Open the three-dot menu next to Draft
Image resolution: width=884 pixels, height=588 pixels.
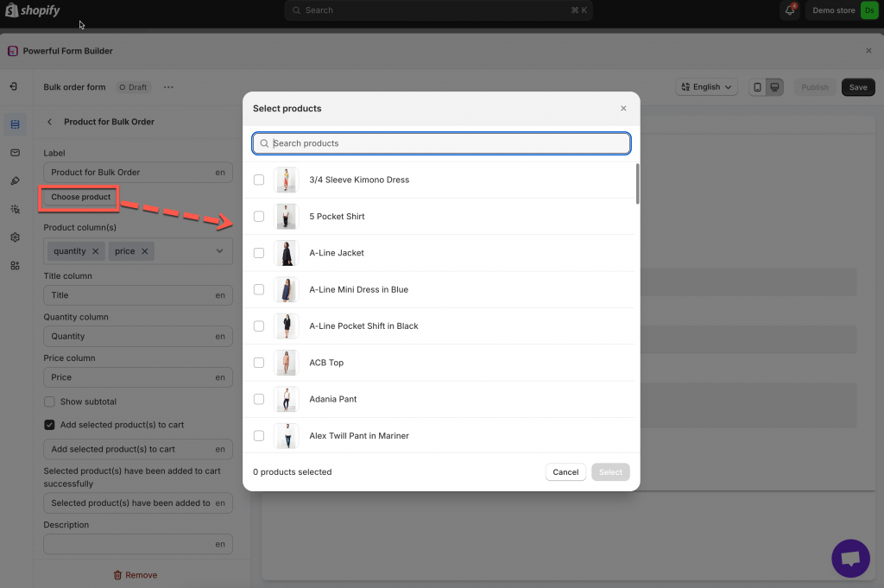[168, 87]
